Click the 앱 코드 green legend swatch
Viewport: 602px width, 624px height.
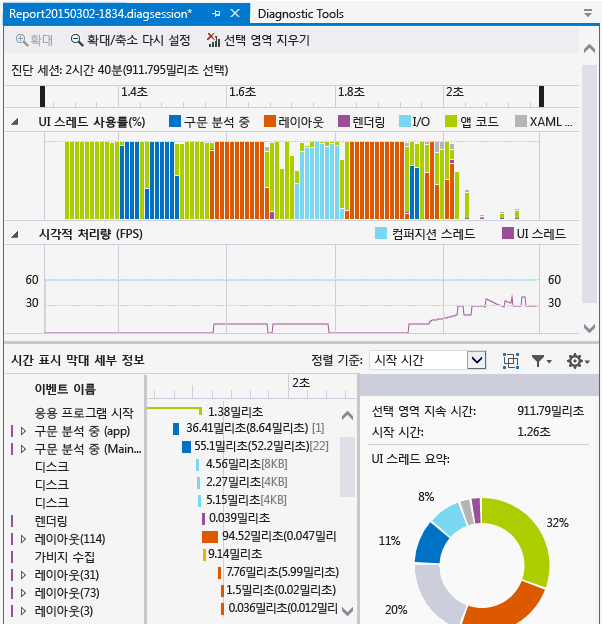click(x=451, y=121)
